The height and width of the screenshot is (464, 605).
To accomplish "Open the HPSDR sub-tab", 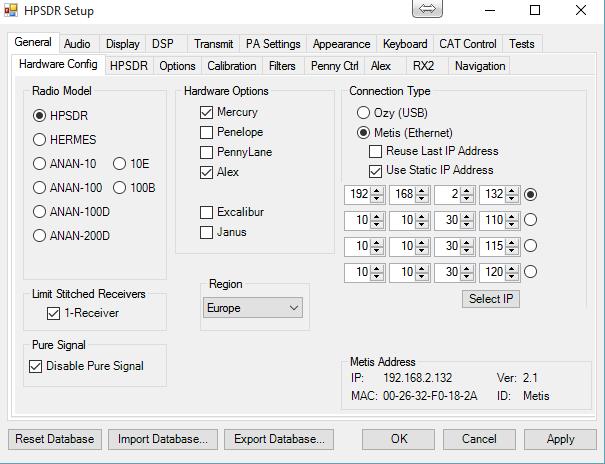I will 129,66.
